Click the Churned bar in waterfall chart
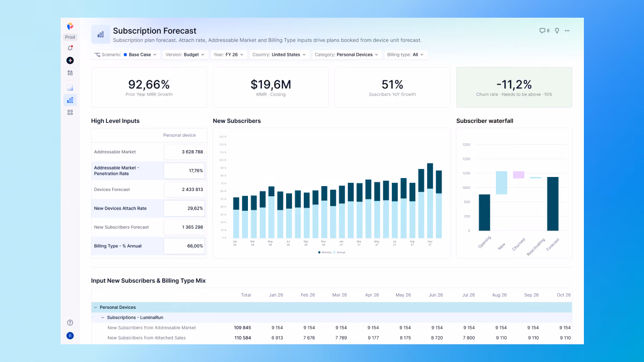Viewport: 644px width, 362px height. click(518, 175)
